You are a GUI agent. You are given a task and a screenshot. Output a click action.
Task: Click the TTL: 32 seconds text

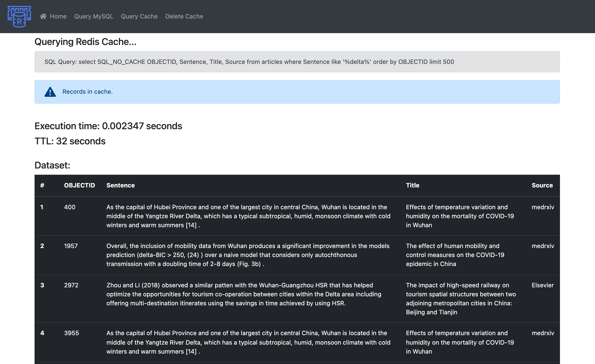pos(70,141)
